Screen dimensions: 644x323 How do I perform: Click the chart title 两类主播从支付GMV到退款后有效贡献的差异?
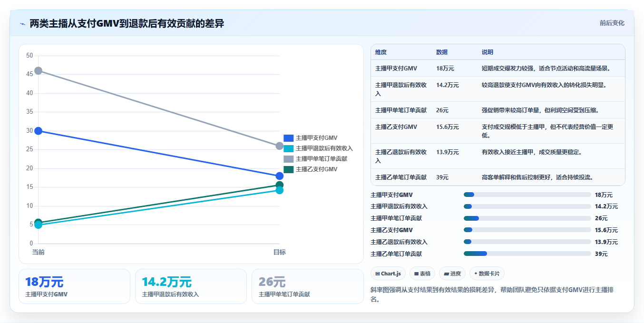tap(127, 24)
